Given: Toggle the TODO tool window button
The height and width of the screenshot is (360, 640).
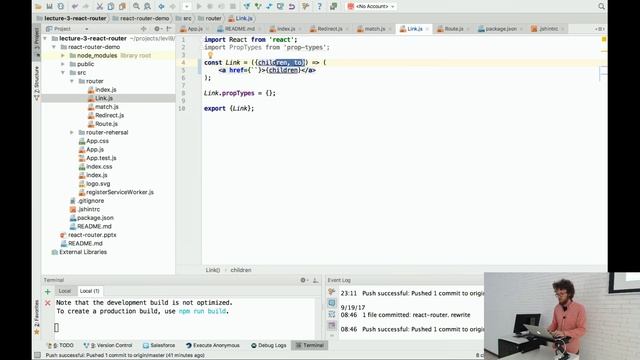Looking at the screenshot, I should point(61,345).
